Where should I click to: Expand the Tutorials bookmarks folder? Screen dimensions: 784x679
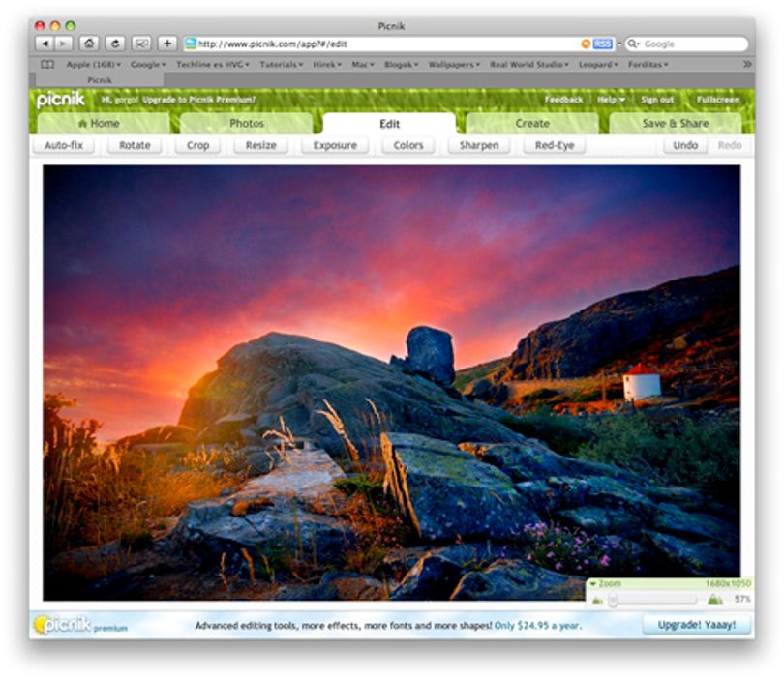[x=281, y=65]
